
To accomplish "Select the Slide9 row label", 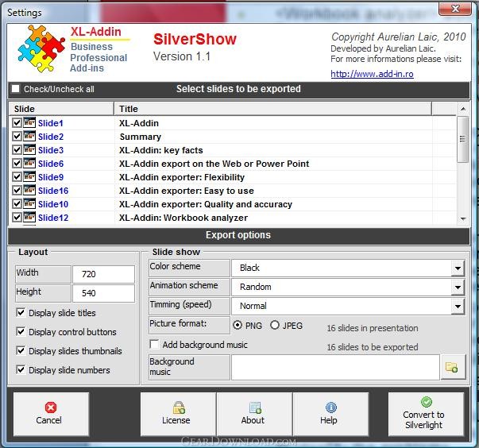I will (51, 177).
